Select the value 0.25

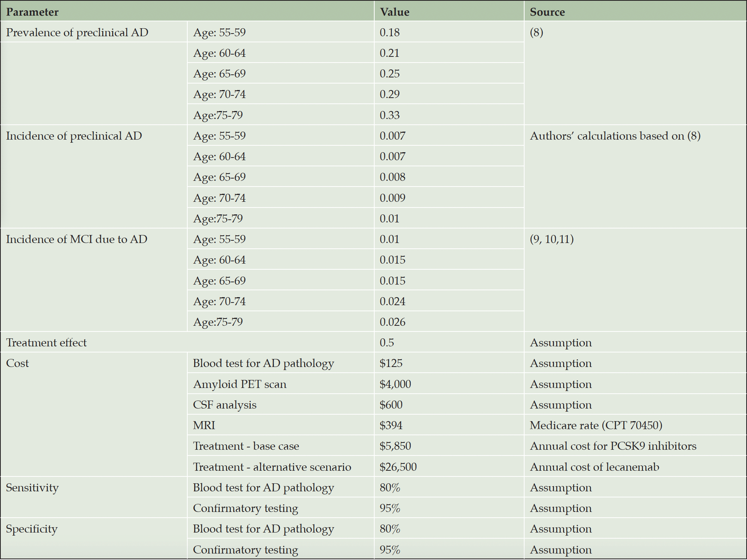point(390,74)
